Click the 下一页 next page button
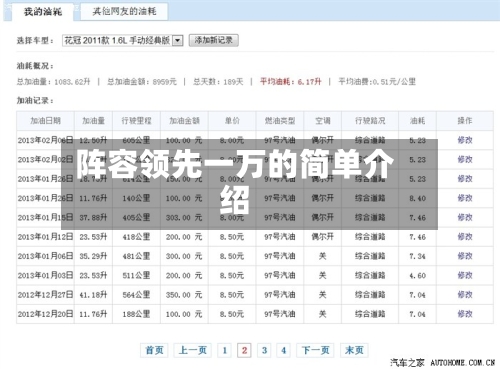500x369 pixels. pyautogui.click(x=315, y=350)
